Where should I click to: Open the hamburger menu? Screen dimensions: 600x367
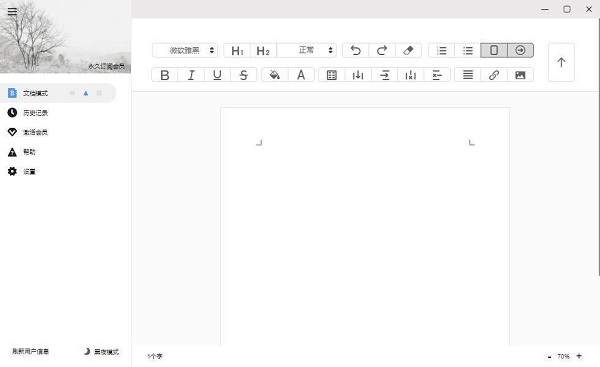tap(12, 11)
